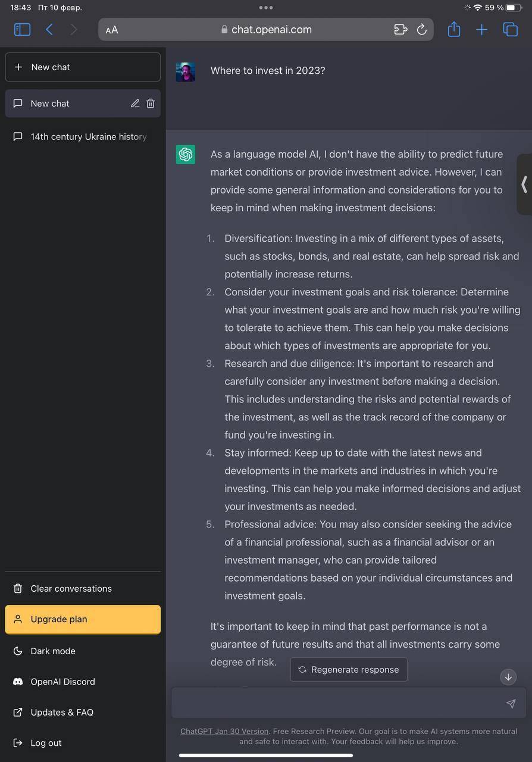Open a new Safari tab with plus

click(481, 29)
